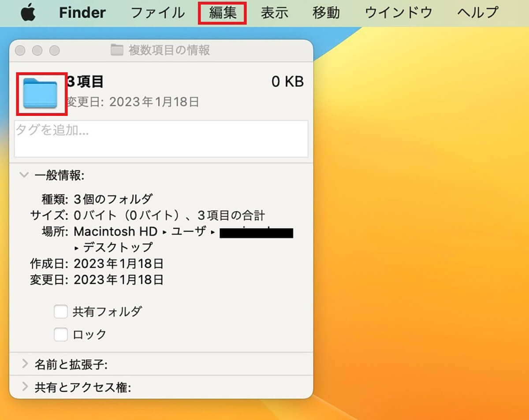Minimize the 複数項目の情報 window
529x420 pixels.
point(37,51)
